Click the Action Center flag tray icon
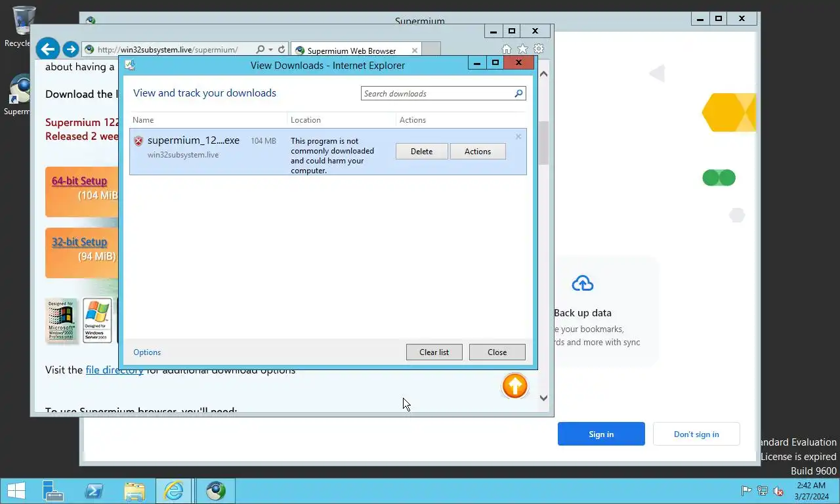 tap(746, 491)
